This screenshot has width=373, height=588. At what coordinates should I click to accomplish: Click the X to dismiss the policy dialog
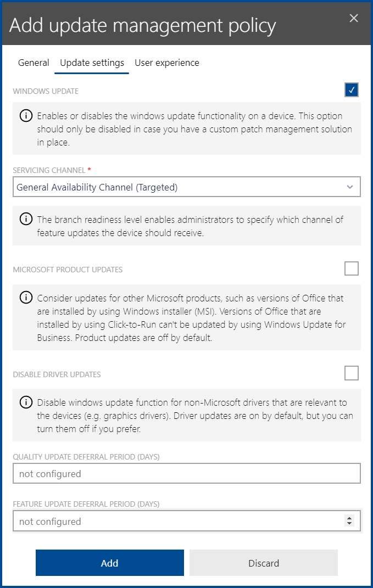click(353, 18)
